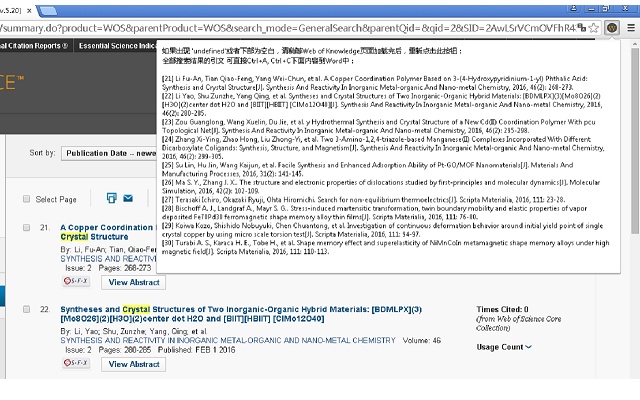Tick the Select Page checkbox
Screen dimensions: 640x400
pyautogui.click(x=27, y=199)
